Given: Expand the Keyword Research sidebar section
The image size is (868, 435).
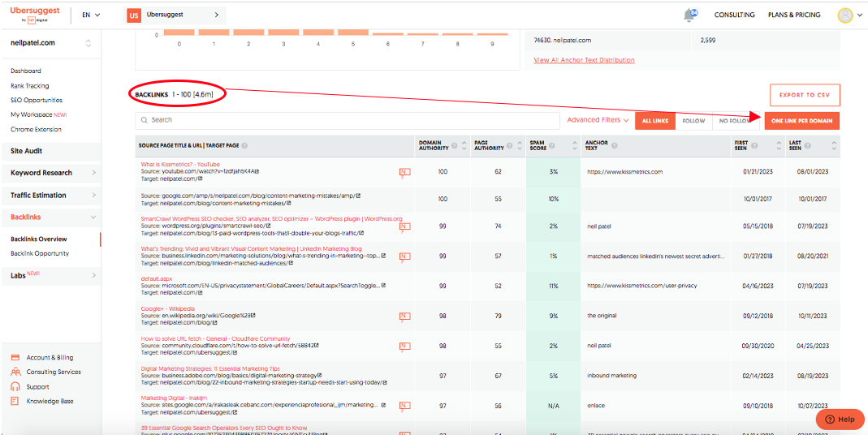Looking at the screenshot, I should (x=51, y=173).
